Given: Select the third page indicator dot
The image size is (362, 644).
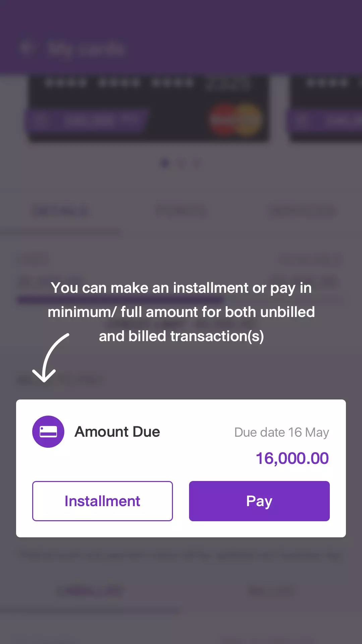Looking at the screenshot, I should click(197, 164).
